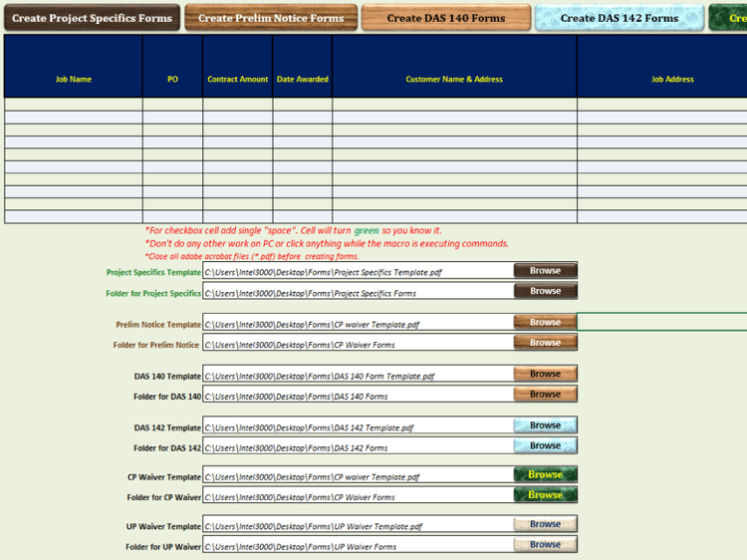Screen dimensions: 747x560
Task: Browse for the Project Specifics Template file
Action: tap(546, 271)
